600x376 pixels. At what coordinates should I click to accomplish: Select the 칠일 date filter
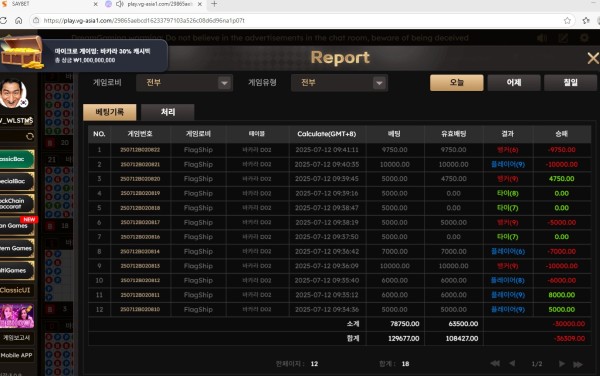(570, 83)
